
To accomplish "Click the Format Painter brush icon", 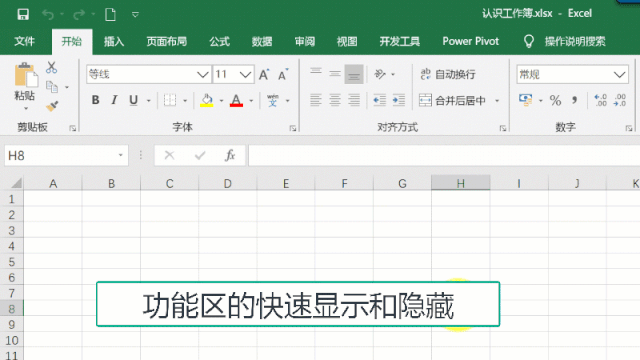I will point(52,106).
